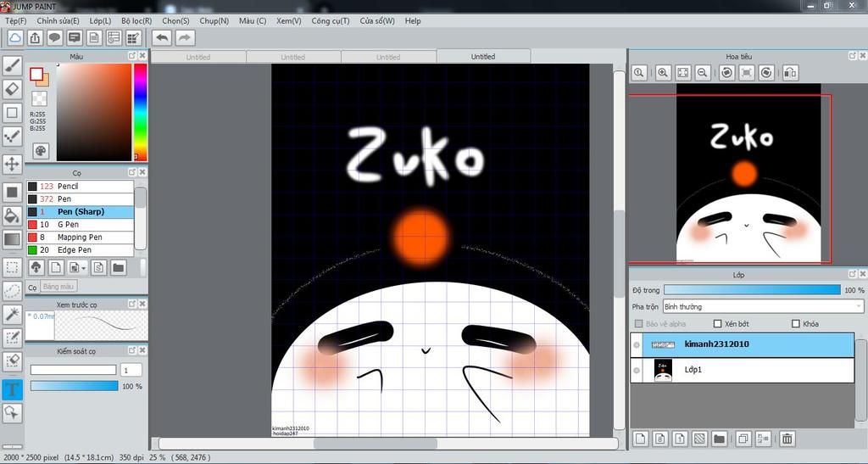Select the Pencil brush
This screenshot has height=464, width=868.
tap(81, 186)
